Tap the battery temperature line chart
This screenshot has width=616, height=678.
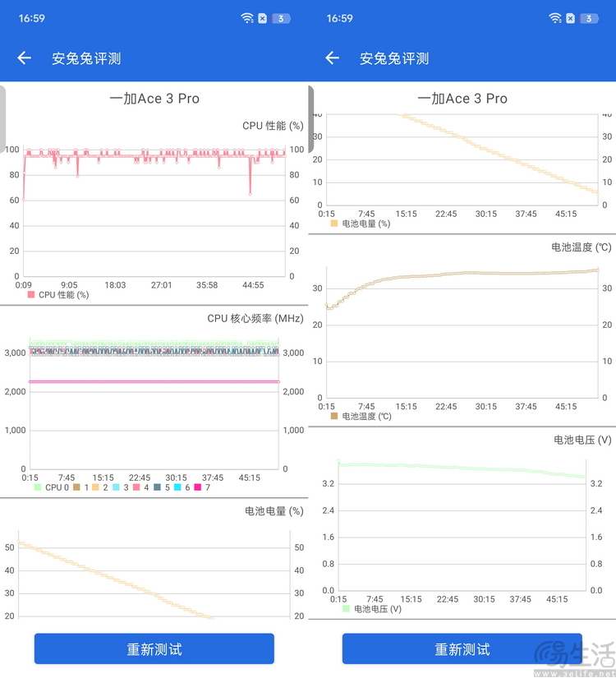[462, 332]
